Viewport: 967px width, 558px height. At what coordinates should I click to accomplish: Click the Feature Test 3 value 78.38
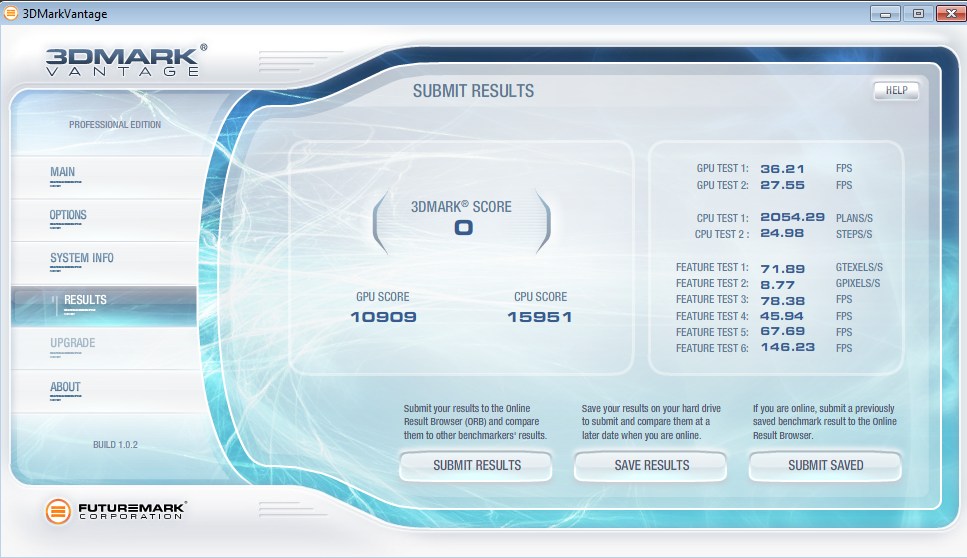(782, 301)
